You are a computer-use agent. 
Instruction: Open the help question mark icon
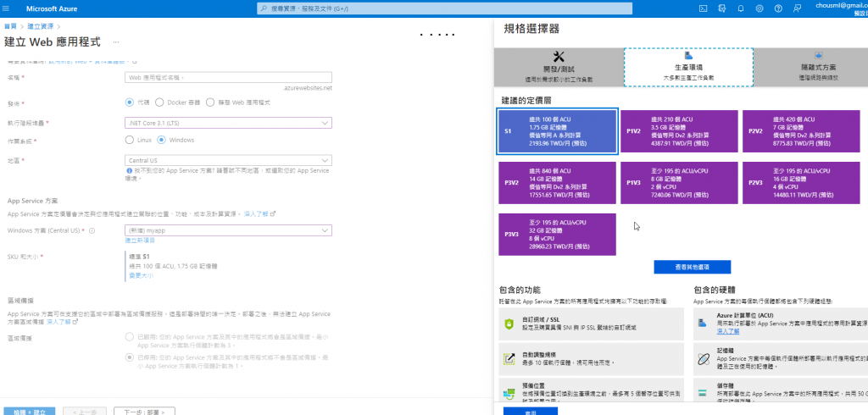pyautogui.click(x=778, y=8)
